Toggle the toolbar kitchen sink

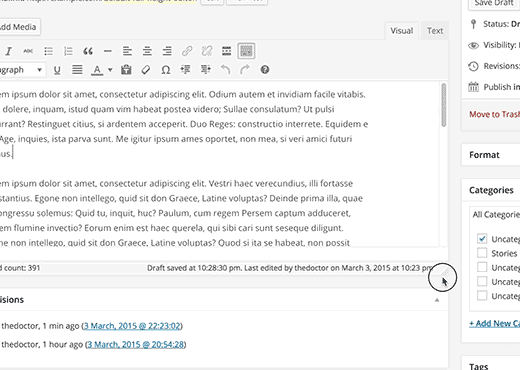[246, 51]
